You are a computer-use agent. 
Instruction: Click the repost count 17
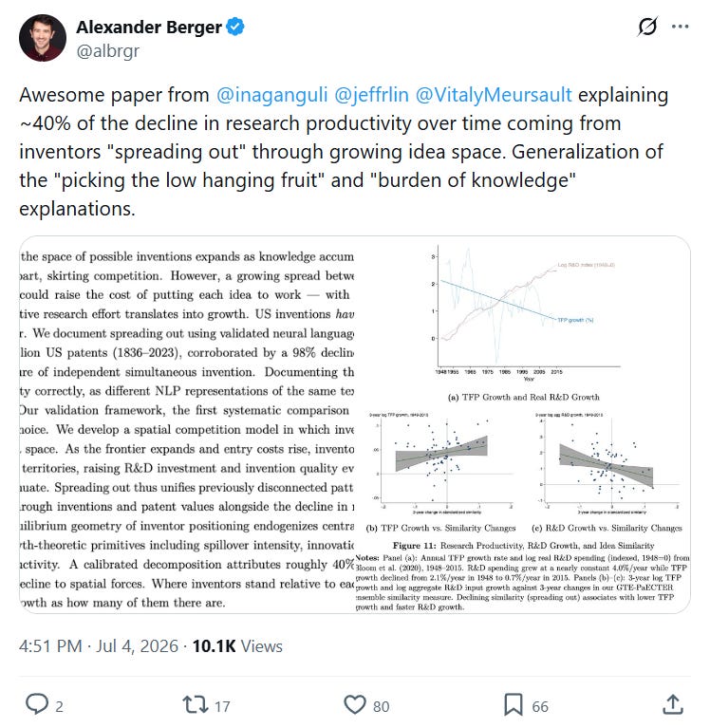point(222,706)
